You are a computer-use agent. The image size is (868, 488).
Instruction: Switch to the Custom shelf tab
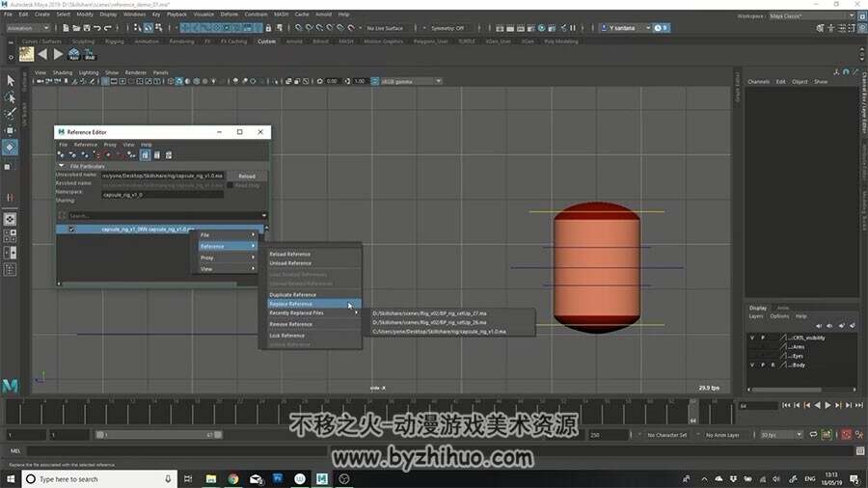(266, 41)
